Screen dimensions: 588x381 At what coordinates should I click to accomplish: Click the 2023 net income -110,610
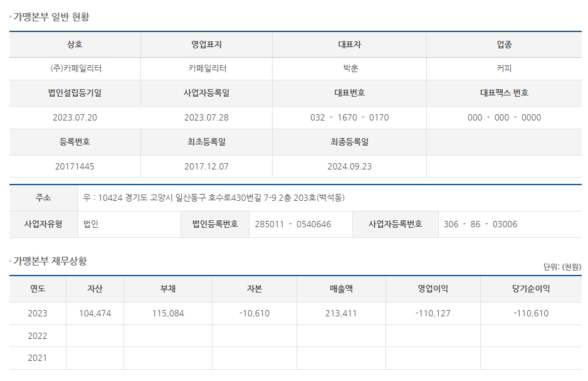click(x=531, y=313)
